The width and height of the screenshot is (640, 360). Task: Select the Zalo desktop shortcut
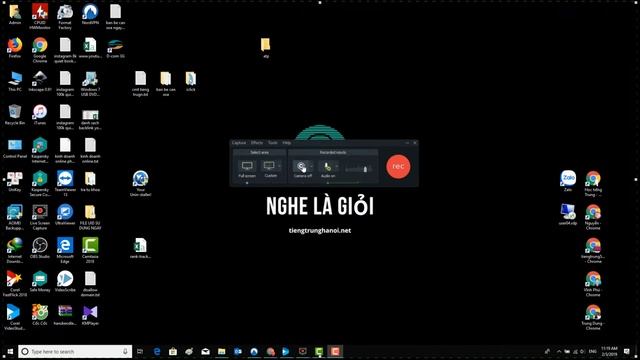[568, 182]
